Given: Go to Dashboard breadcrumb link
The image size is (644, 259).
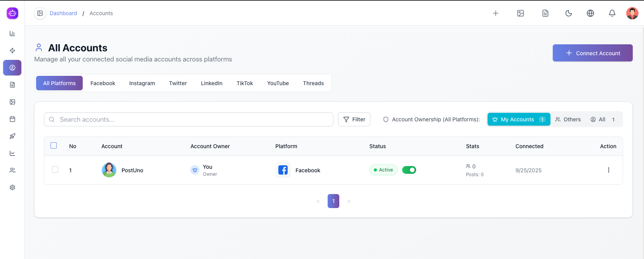Looking at the screenshot, I should point(63,13).
